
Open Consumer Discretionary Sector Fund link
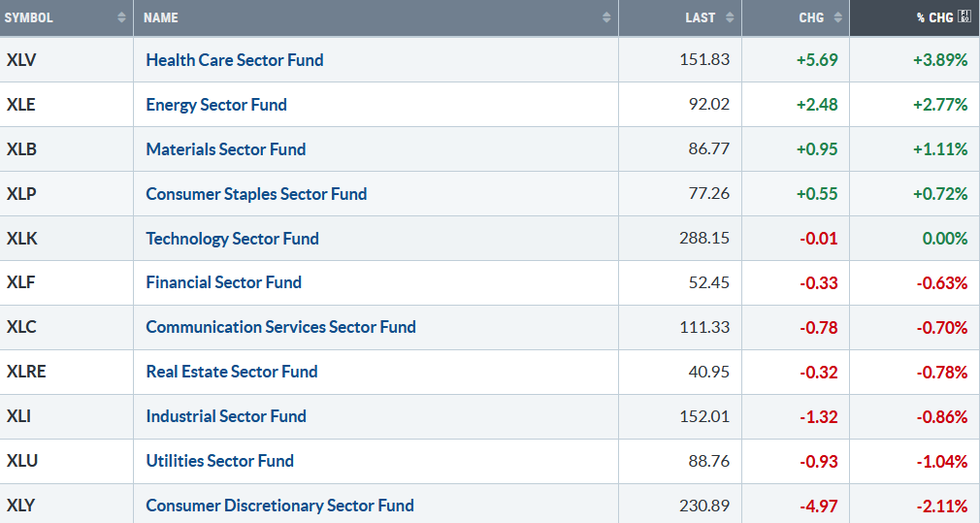click(x=279, y=506)
